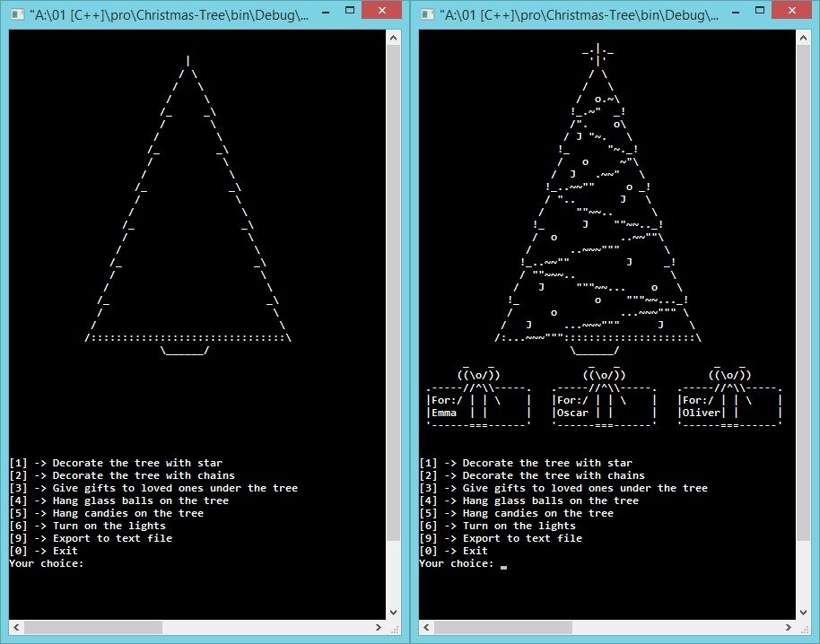820x644 pixels.
Task: Click '[6] -> Turn on the lights' in left window
Action: (87, 526)
